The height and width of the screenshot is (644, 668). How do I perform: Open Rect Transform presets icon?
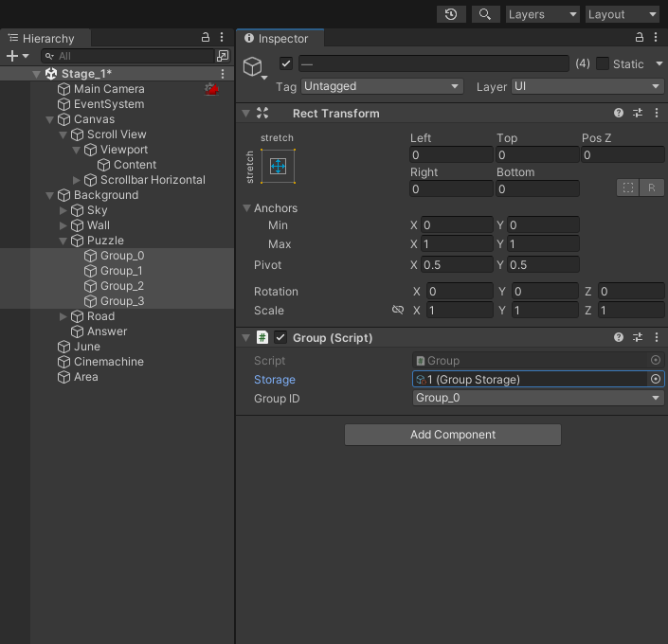[638, 113]
